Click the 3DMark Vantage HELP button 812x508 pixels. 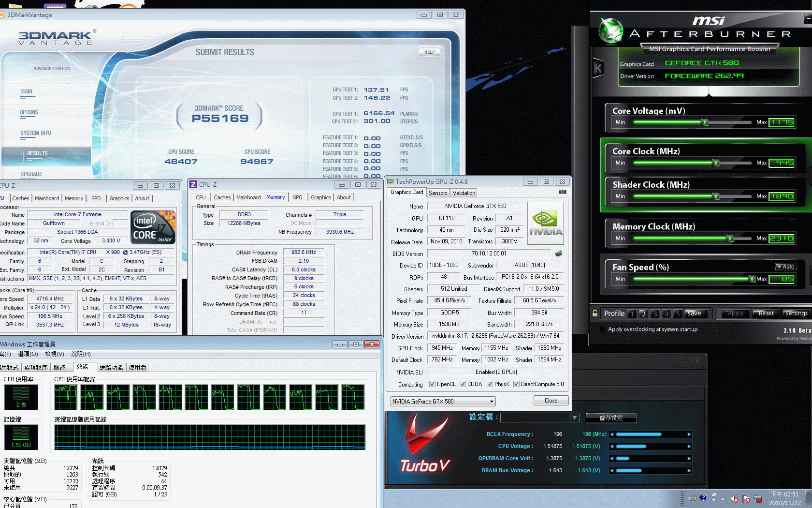[x=430, y=52]
